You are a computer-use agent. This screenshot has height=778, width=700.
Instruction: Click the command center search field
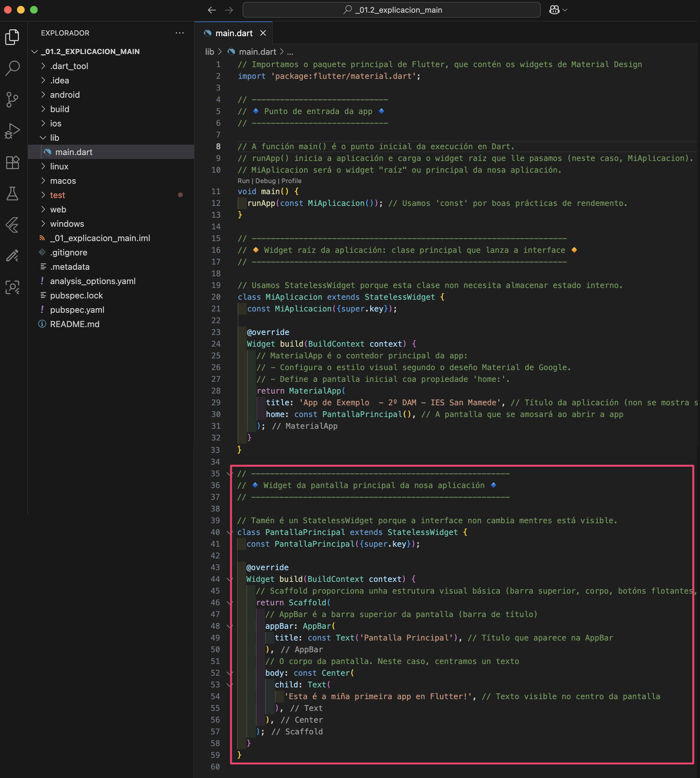[392, 10]
